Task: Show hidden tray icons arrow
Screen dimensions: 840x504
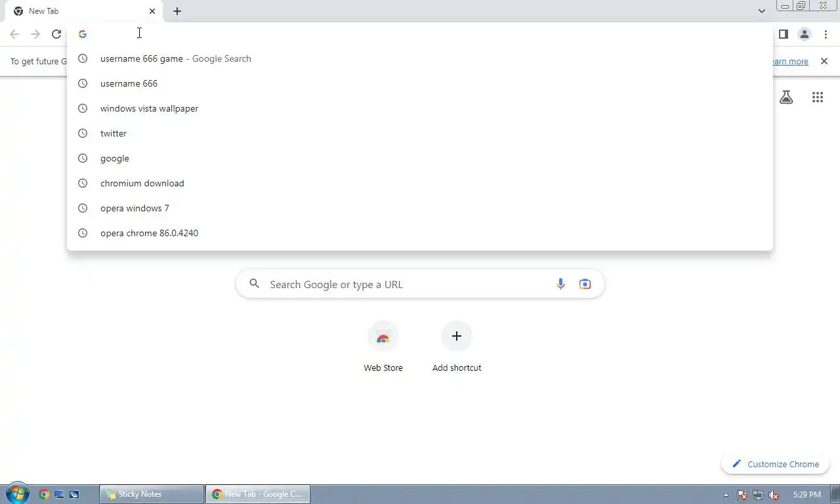Action: 726,495
